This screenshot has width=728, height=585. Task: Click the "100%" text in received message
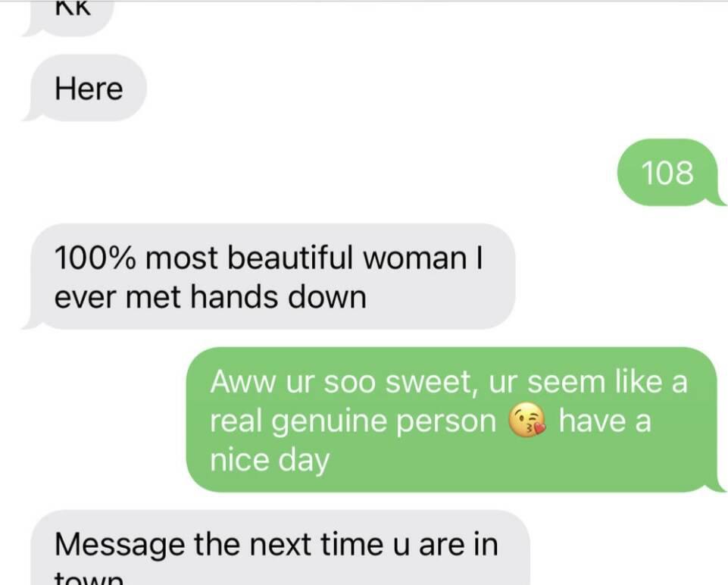(x=95, y=258)
